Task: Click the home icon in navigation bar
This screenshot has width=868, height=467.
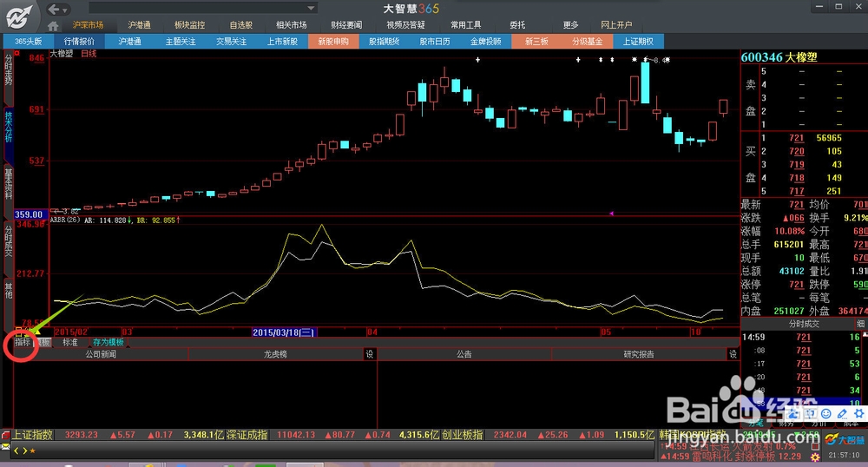Action: point(53,25)
